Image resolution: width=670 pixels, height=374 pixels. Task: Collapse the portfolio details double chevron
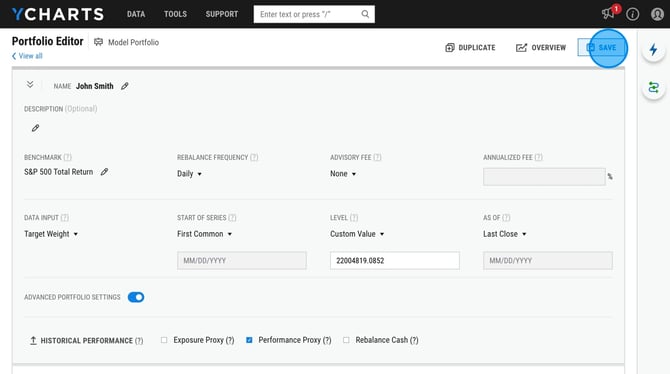pos(30,84)
